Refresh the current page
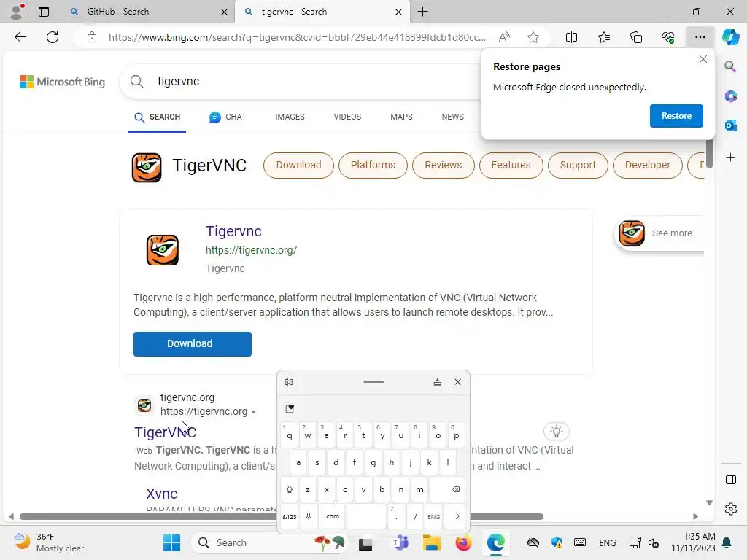This screenshot has width=747, height=560. [53, 37]
